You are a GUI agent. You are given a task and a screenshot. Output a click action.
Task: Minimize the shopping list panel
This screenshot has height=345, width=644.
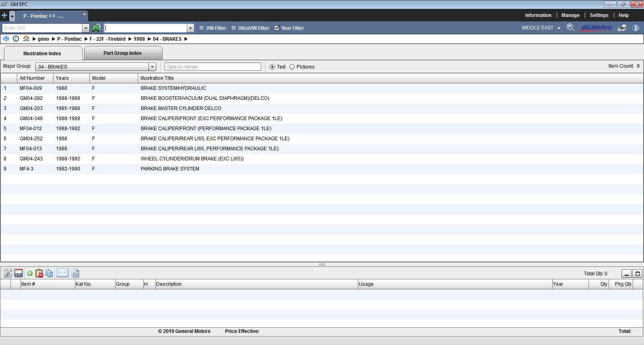(x=626, y=274)
